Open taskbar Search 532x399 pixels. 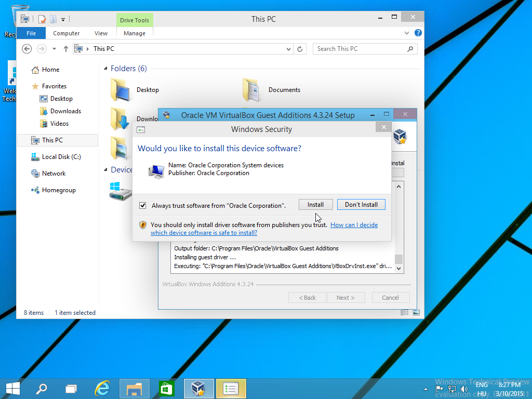[42, 389]
